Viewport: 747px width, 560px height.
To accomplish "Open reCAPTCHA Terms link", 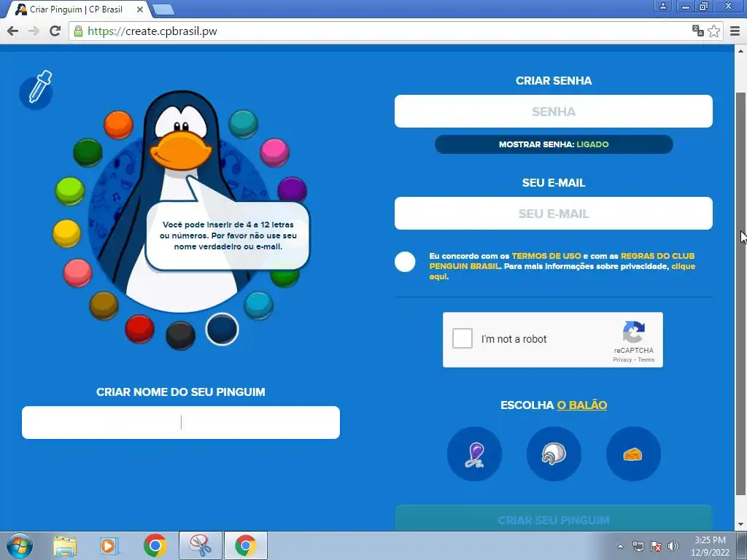I will (x=646, y=360).
